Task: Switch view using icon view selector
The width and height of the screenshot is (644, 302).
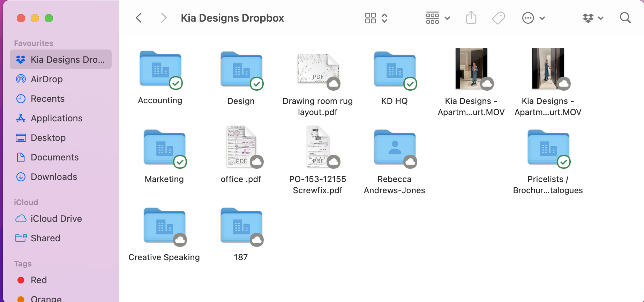Action: point(376,18)
